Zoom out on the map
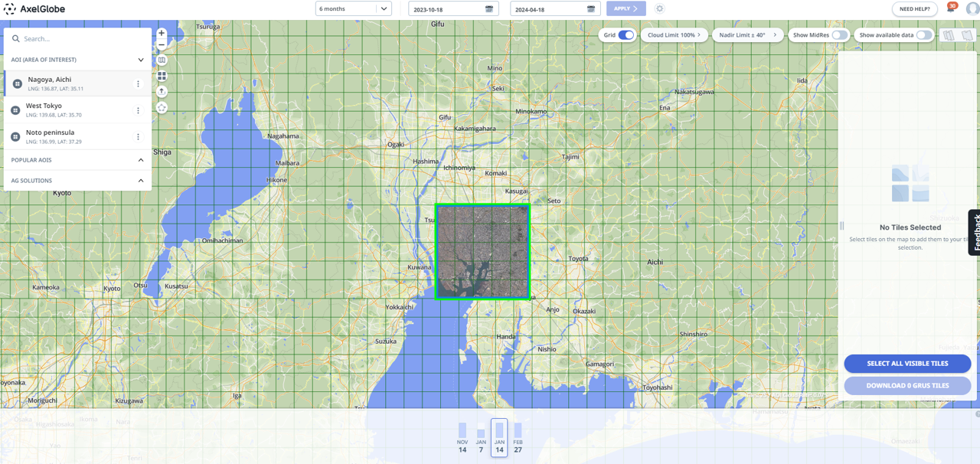The image size is (980, 464). point(162,45)
